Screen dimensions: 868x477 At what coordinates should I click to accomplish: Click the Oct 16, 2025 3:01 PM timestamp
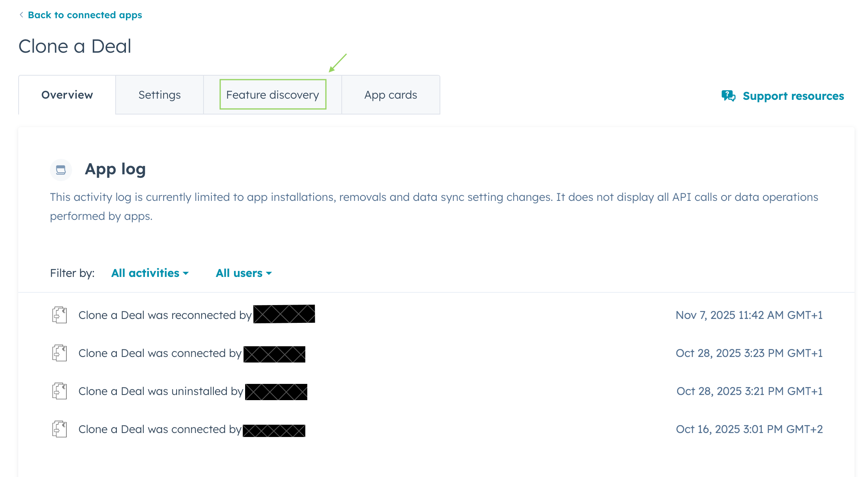click(749, 429)
